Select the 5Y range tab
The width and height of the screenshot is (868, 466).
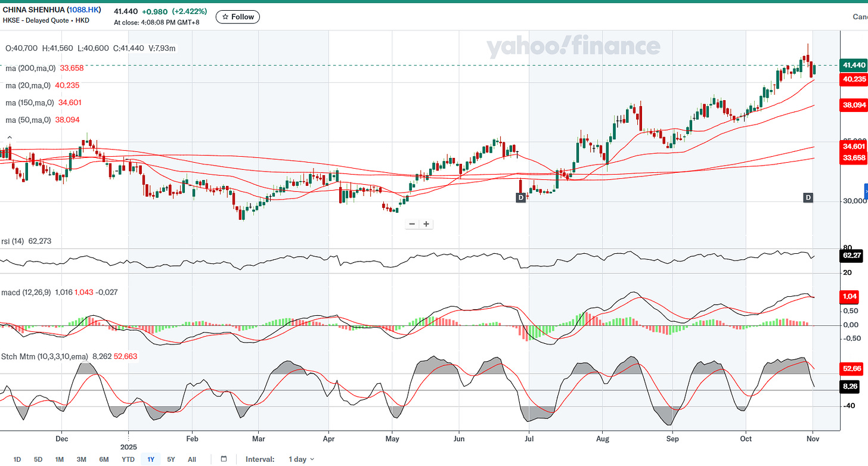[171, 459]
